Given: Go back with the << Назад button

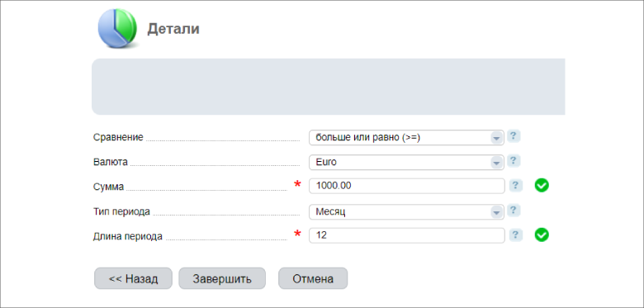Looking at the screenshot, I should point(133,278).
